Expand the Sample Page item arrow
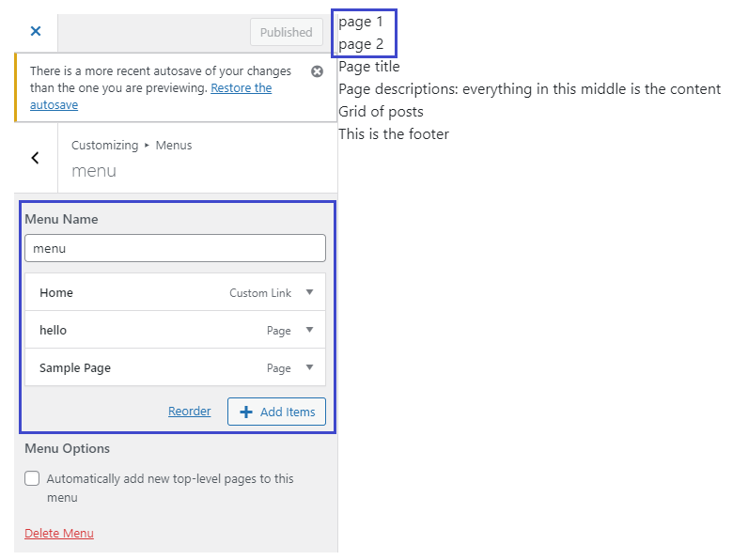733x560 pixels. coord(309,367)
